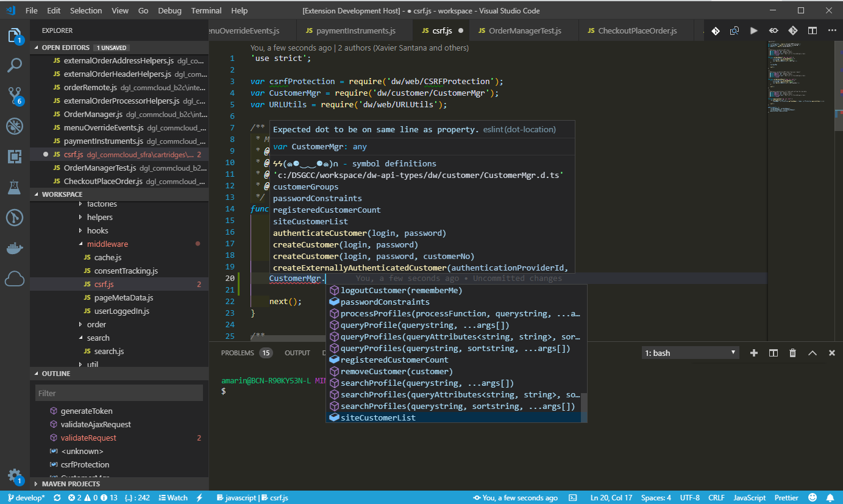Add a new terminal with plus icon
Image resolution: width=843 pixels, height=504 pixels.
click(754, 353)
